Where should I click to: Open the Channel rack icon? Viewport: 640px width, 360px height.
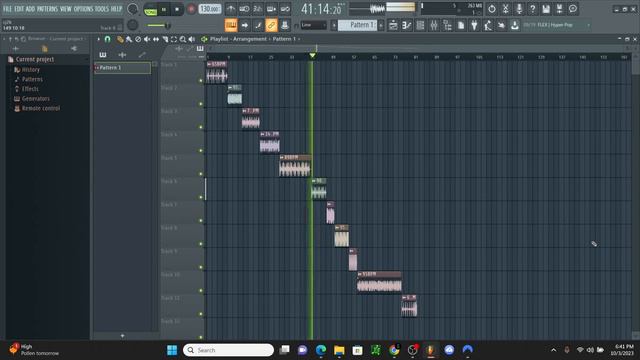(x=420, y=25)
